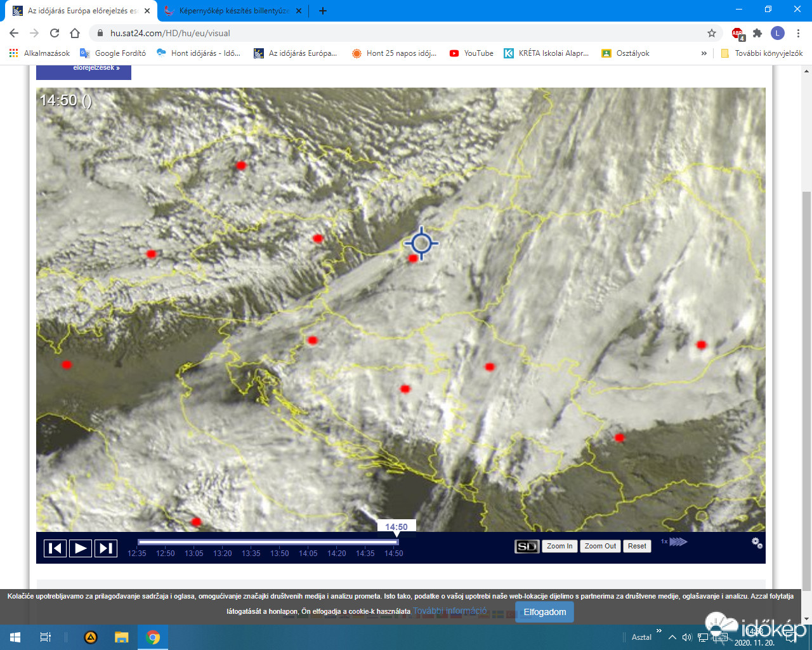Reload the current page
The width and height of the screenshot is (812, 650).
tap(55, 33)
